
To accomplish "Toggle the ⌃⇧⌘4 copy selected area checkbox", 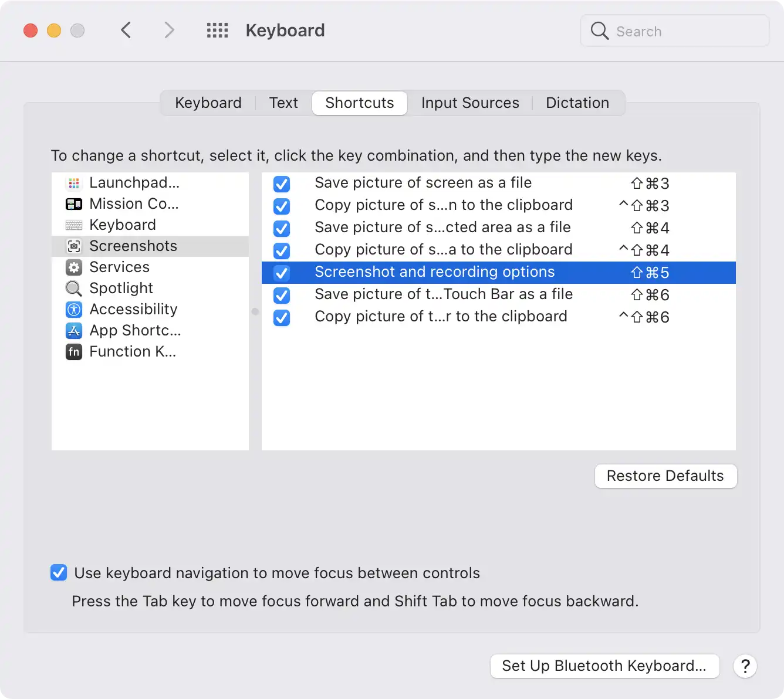I will [x=282, y=251].
